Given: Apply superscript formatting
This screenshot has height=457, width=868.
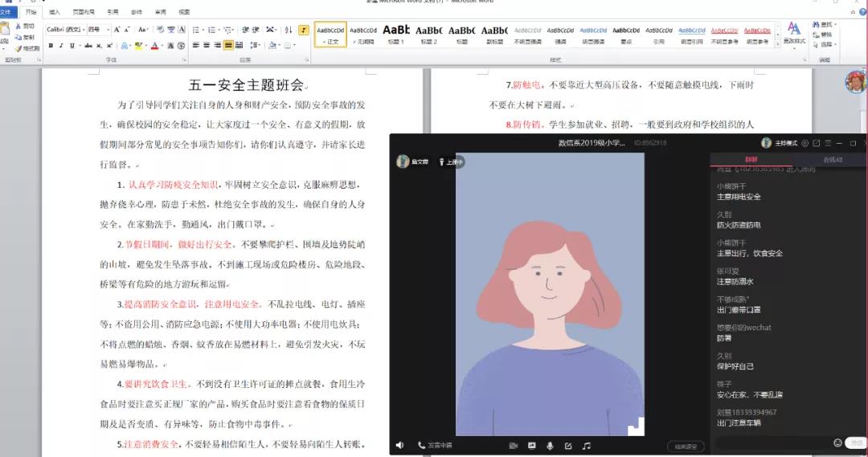Looking at the screenshot, I should (109, 45).
